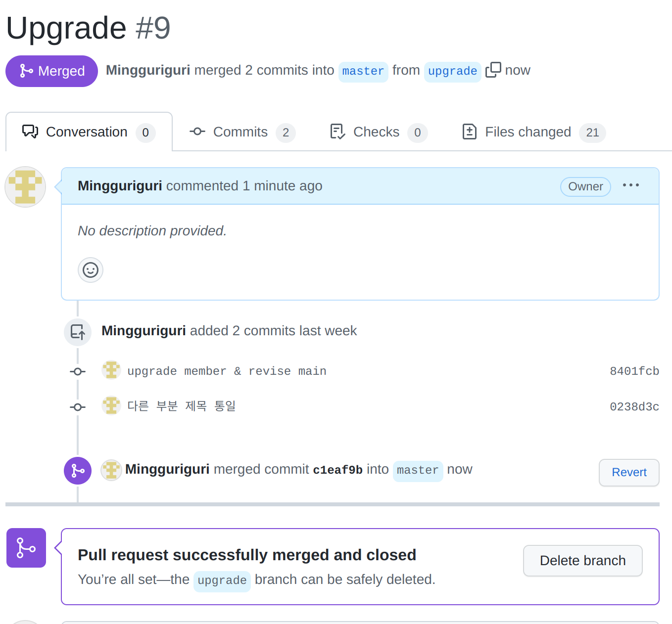Click the copy branch name icon

[x=493, y=70]
